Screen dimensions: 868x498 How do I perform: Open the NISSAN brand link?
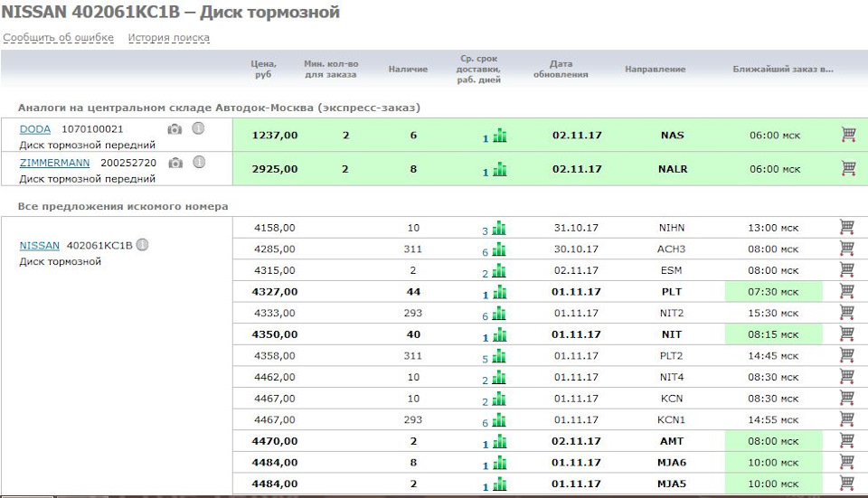(39, 245)
